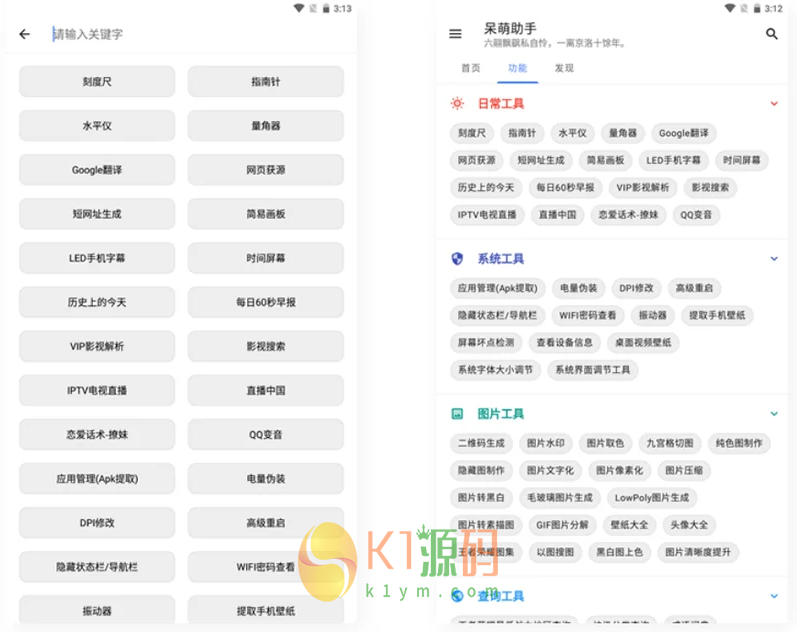Viewport: 797px width, 632px height.
Task: Collapse the 系统工具 section chevron
Action: coord(774,259)
